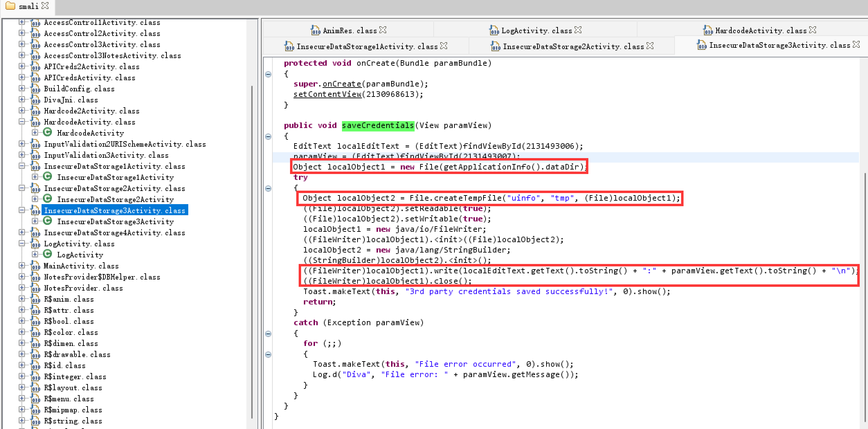Fold the saveCredentials method code block
This screenshot has width=868, height=429.
268,136
